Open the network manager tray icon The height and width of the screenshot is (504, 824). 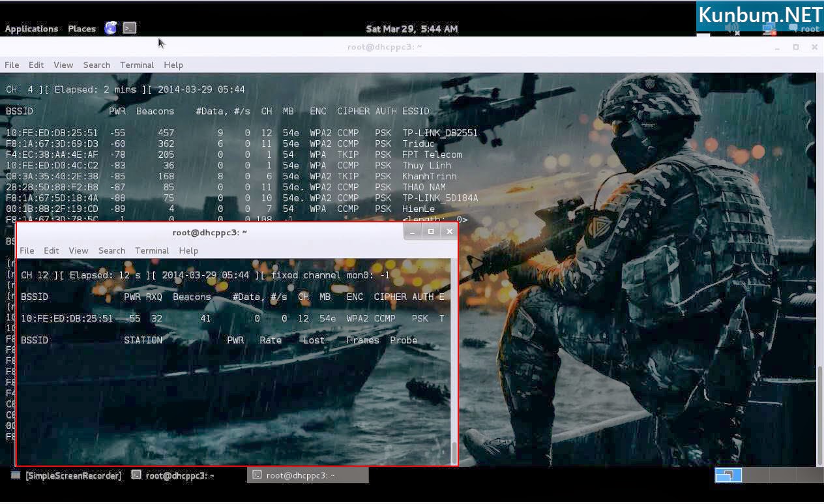(769, 29)
